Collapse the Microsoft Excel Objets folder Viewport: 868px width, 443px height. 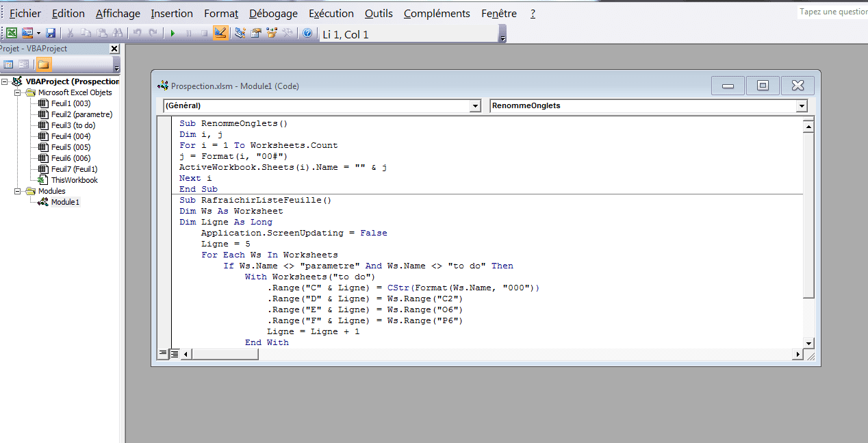tap(18, 92)
